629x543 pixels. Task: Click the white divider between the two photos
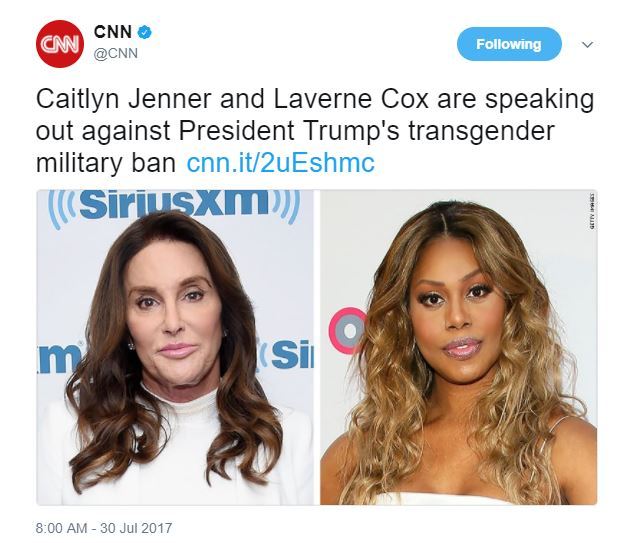[317, 347]
